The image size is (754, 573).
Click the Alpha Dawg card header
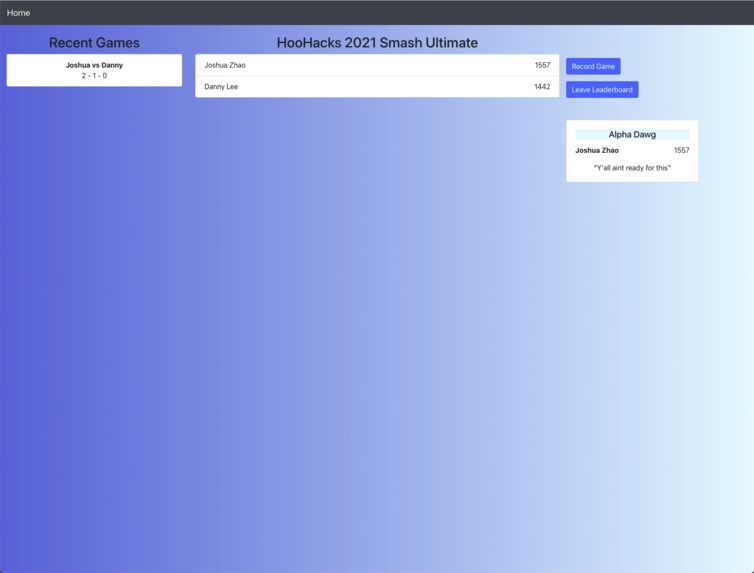(x=632, y=134)
